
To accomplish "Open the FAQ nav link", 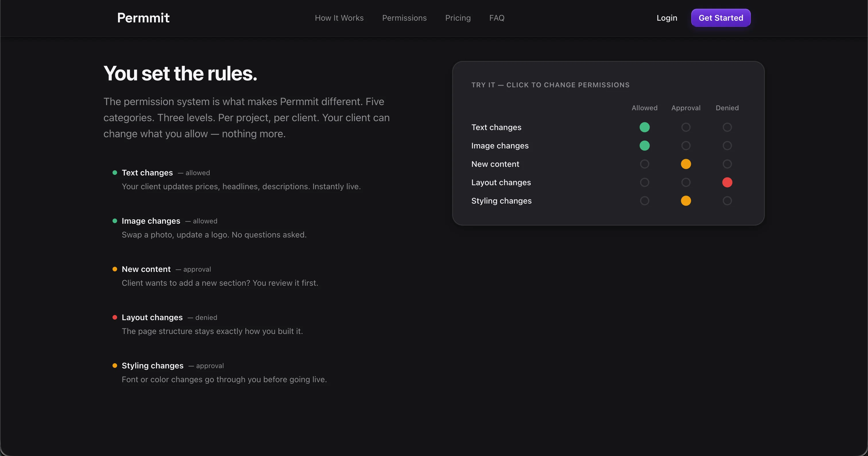I will (x=497, y=18).
